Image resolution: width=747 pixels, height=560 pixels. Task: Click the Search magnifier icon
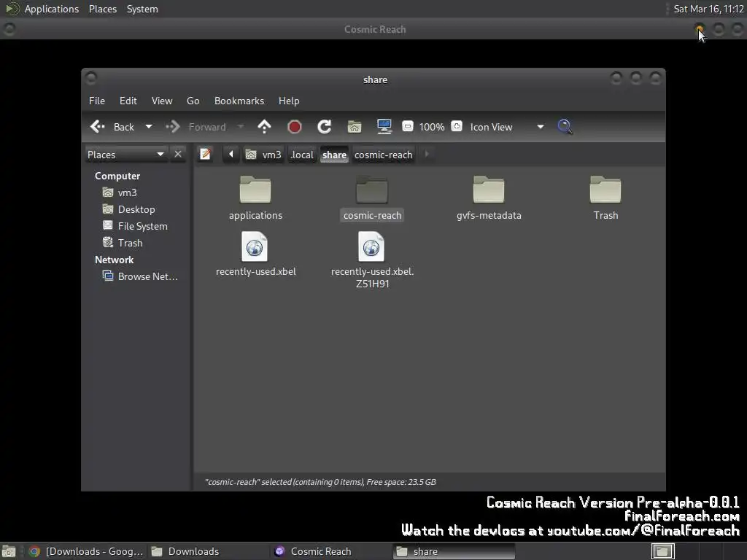[565, 127]
